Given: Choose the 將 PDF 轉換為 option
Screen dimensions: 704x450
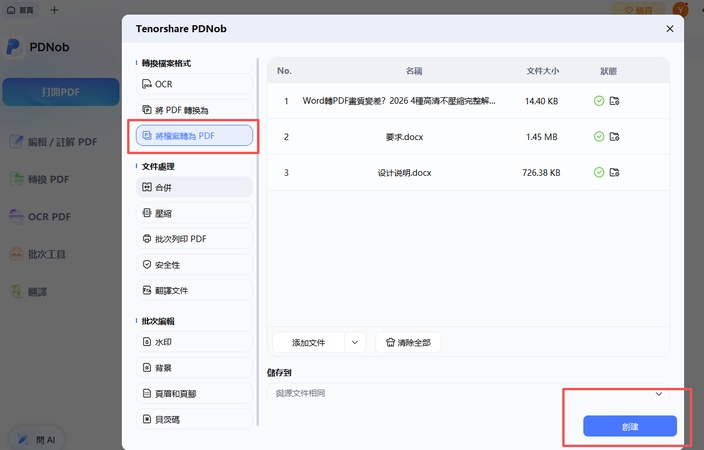Looking at the screenshot, I should (194, 110).
